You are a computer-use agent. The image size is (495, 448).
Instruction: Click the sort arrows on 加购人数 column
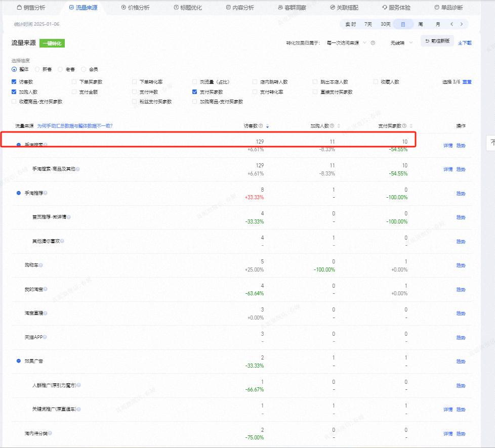tap(339, 126)
